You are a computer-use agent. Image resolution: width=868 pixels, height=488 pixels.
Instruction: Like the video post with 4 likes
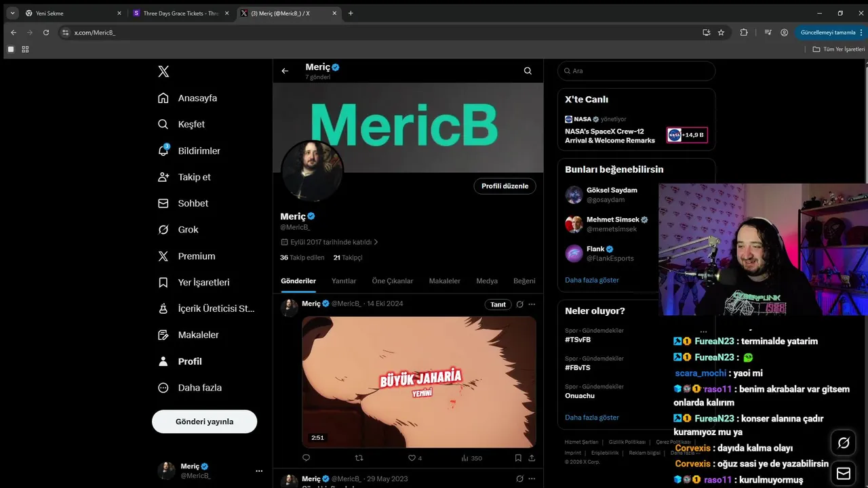click(x=414, y=458)
